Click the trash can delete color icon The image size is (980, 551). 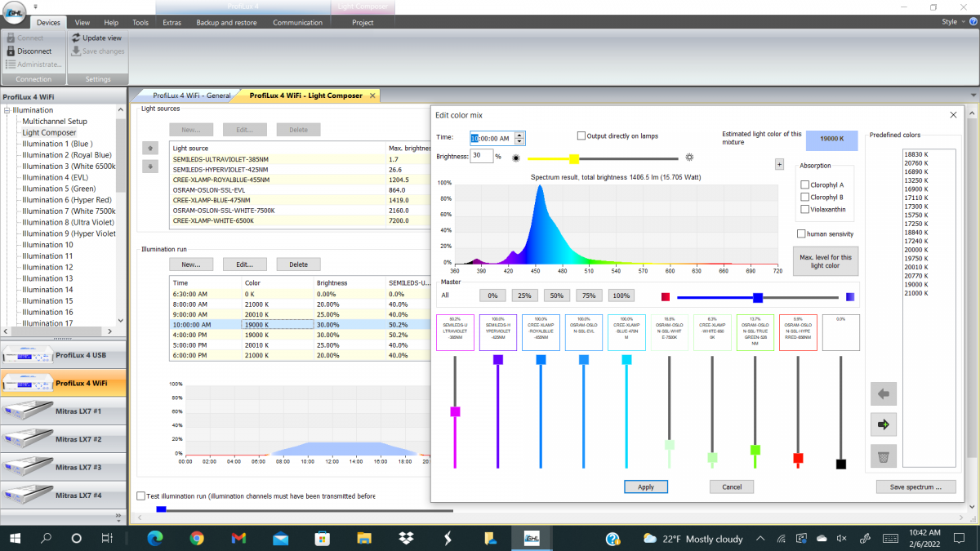[x=883, y=455]
